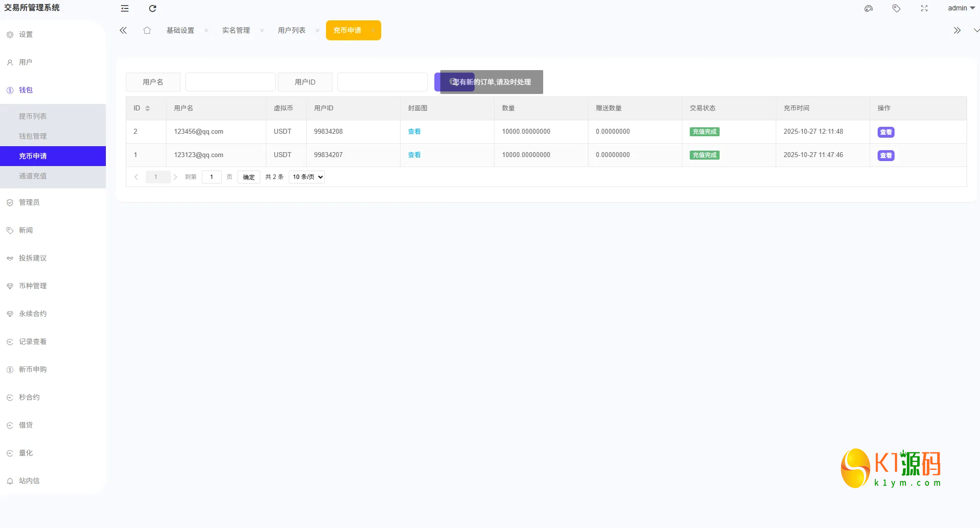Screen dimensions: 980x528
Task: Focus the 用户名 search input field
Action: point(231,82)
